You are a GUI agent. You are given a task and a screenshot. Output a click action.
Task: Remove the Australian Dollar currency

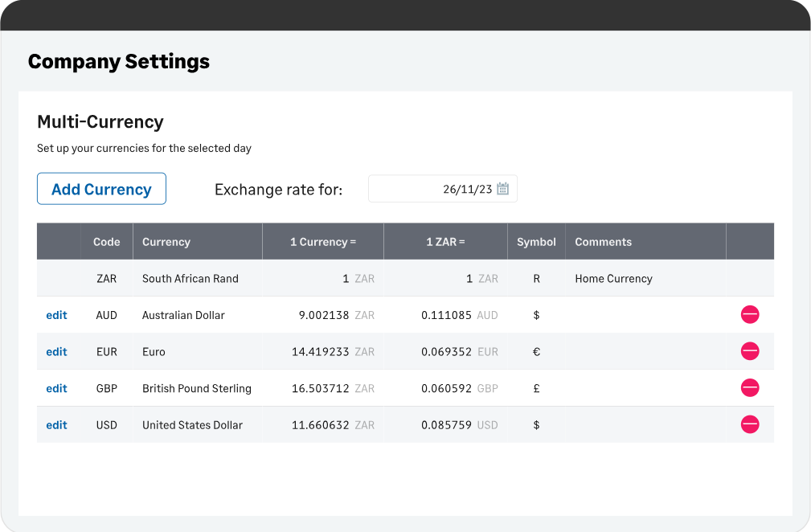tap(749, 314)
